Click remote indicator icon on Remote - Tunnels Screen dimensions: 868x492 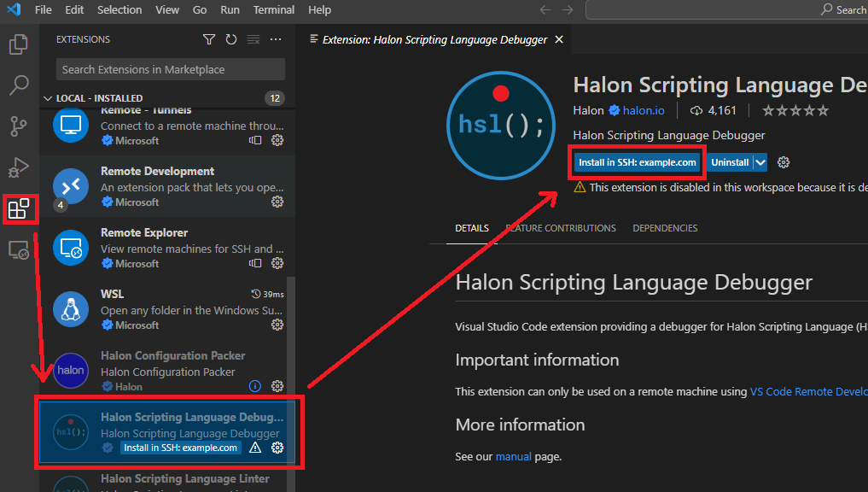[x=255, y=140]
